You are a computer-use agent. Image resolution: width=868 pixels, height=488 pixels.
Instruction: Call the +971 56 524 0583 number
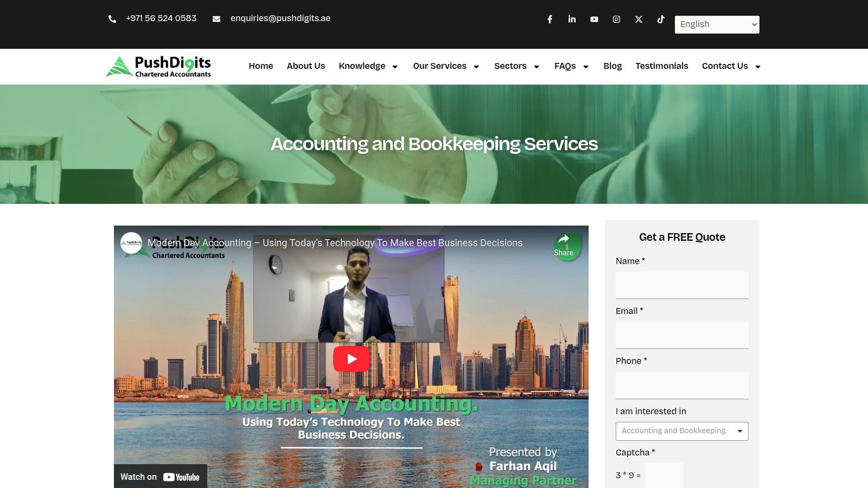[161, 18]
